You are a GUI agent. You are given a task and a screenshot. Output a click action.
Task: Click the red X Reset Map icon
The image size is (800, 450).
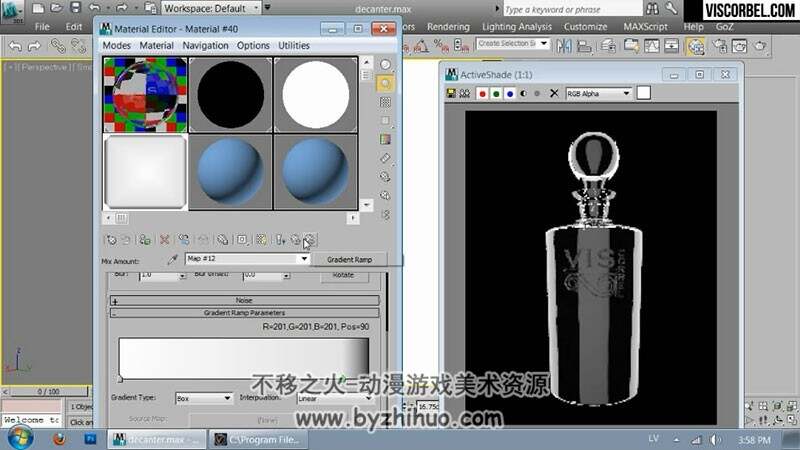(164, 240)
